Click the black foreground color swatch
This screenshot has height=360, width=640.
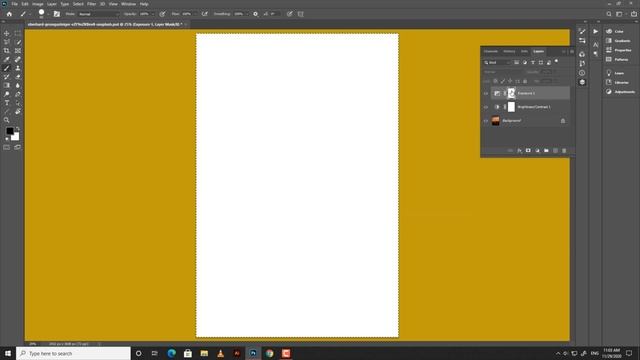pos(9,131)
